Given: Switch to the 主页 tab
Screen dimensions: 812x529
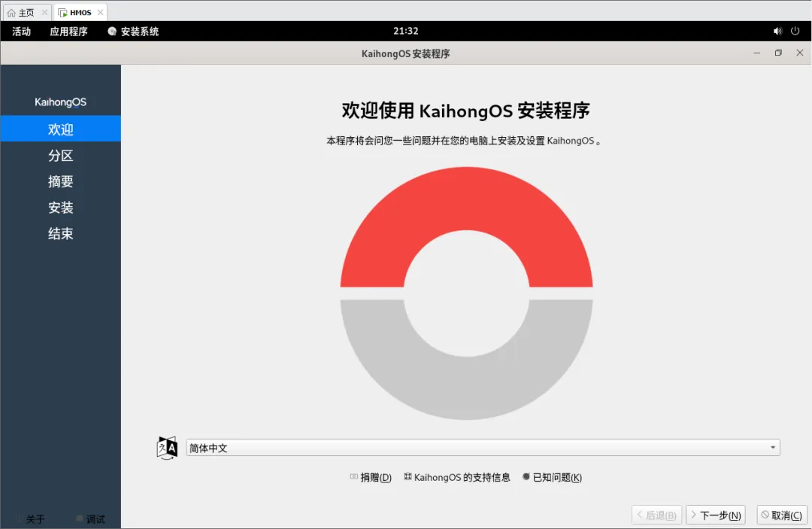Looking at the screenshot, I should 26,13.
